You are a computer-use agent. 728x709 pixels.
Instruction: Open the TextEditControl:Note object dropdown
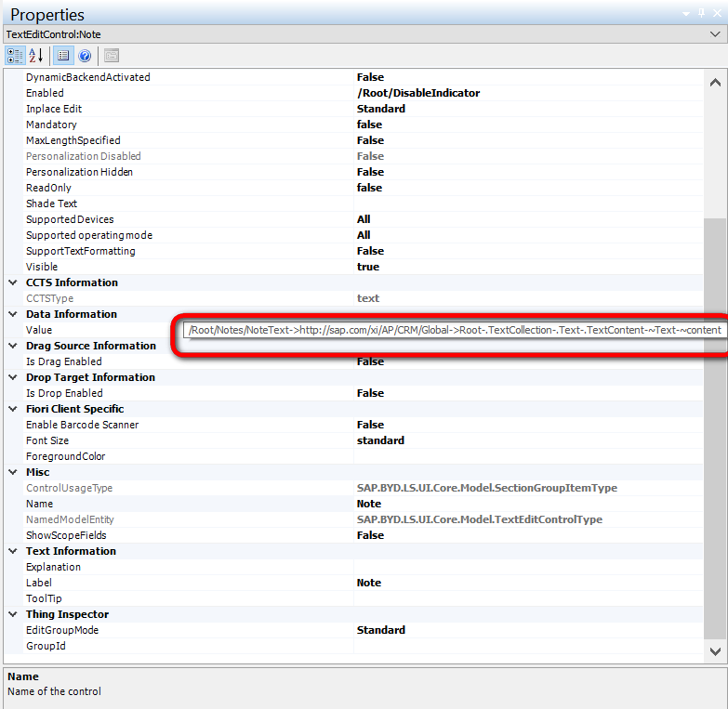[x=715, y=34]
